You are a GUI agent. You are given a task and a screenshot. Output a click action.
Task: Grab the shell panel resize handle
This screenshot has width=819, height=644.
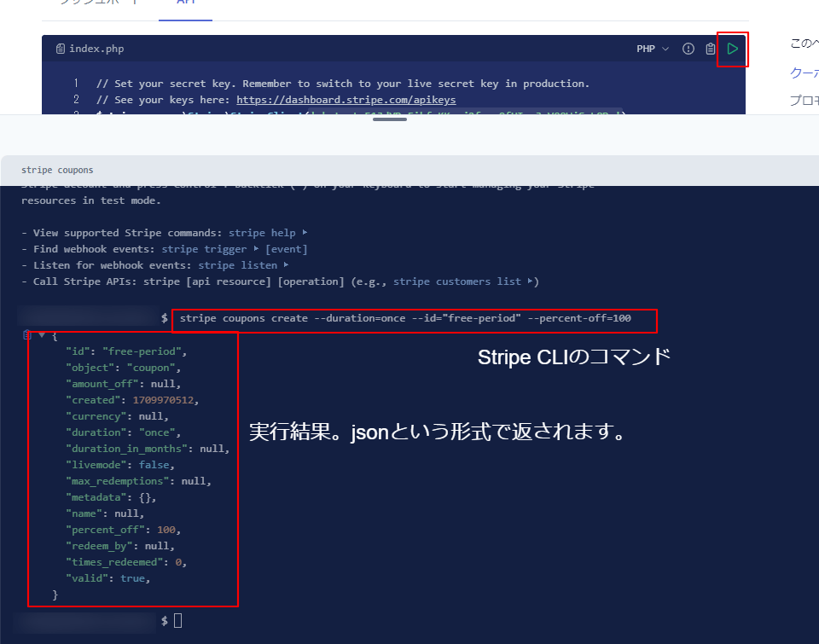tap(390, 119)
